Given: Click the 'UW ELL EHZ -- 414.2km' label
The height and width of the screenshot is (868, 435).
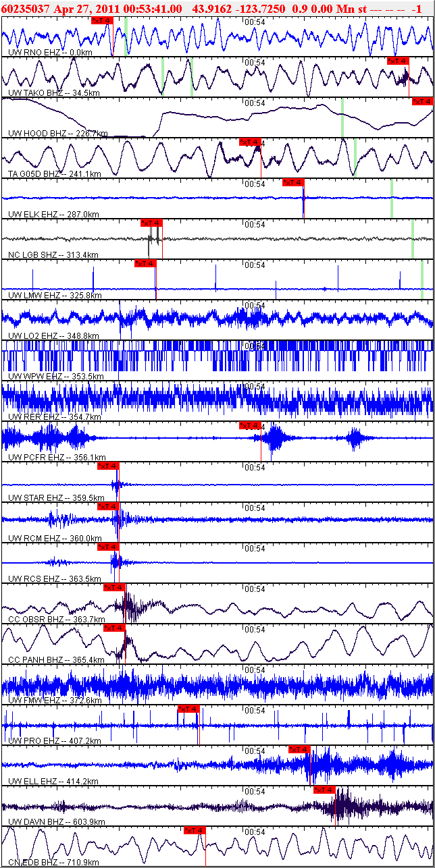Looking at the screenshot, I should click(x=53, y=781).
